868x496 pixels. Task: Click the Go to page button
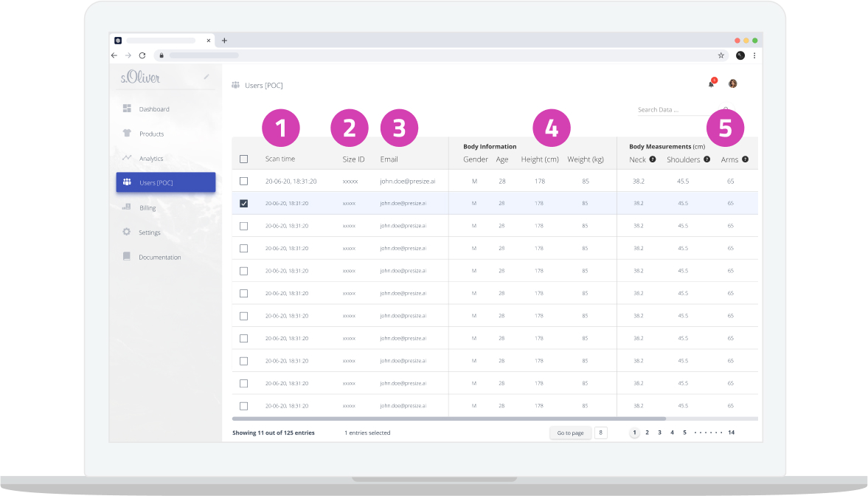click(x=570, y=433)
